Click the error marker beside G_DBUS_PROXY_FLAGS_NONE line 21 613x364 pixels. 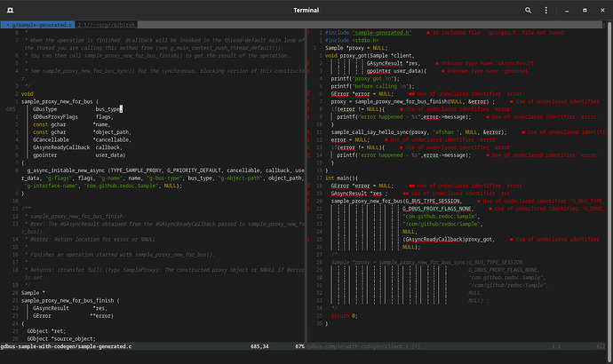coord(309,209)
